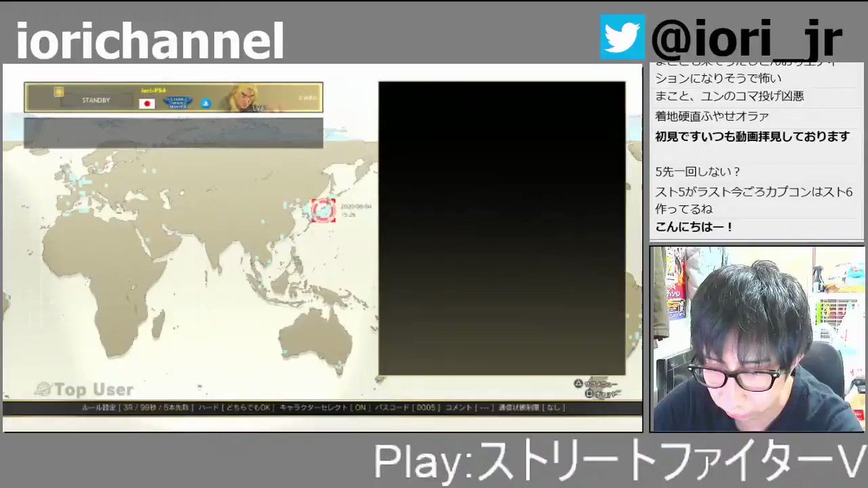Click the empty gray bar under player card

click(x=174, y=133)
